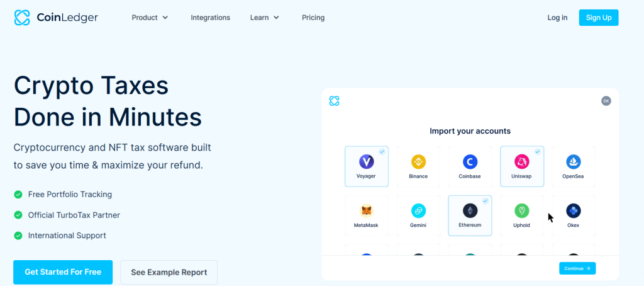
Task: Click the Okex label text
Action: tap(573, 226)
